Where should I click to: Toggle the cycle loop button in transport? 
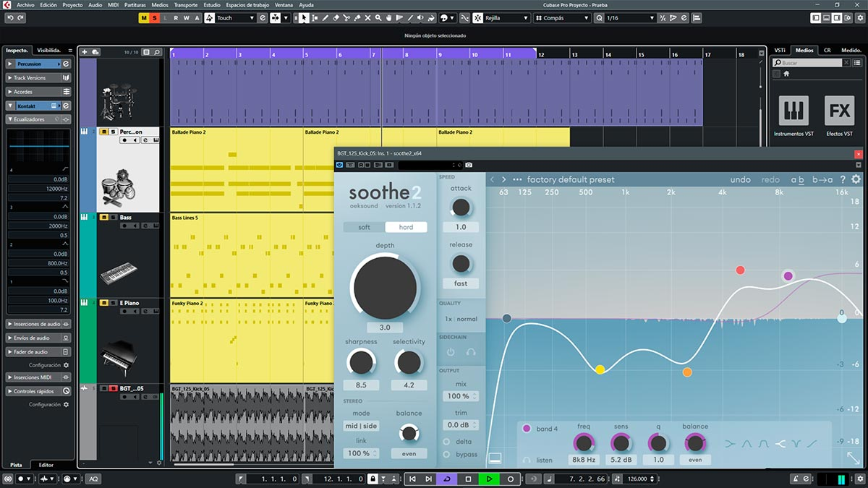pos(446,479)
